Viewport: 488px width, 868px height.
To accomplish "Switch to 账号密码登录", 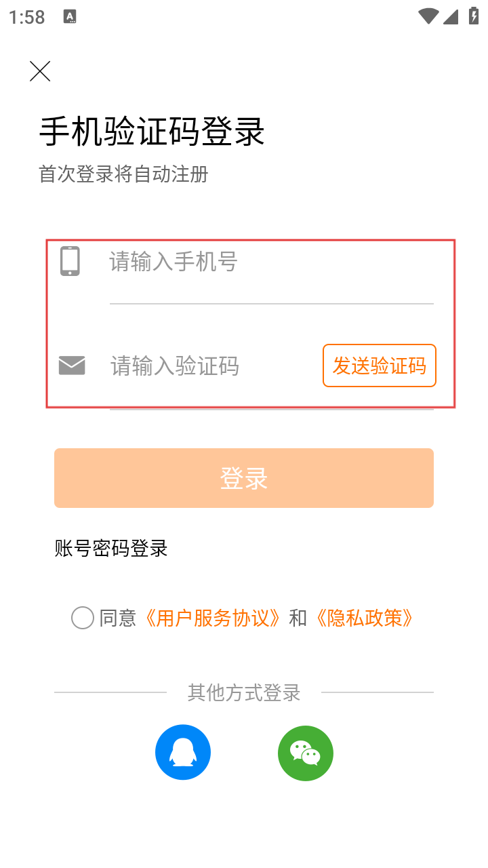I will tap(111, 548).
